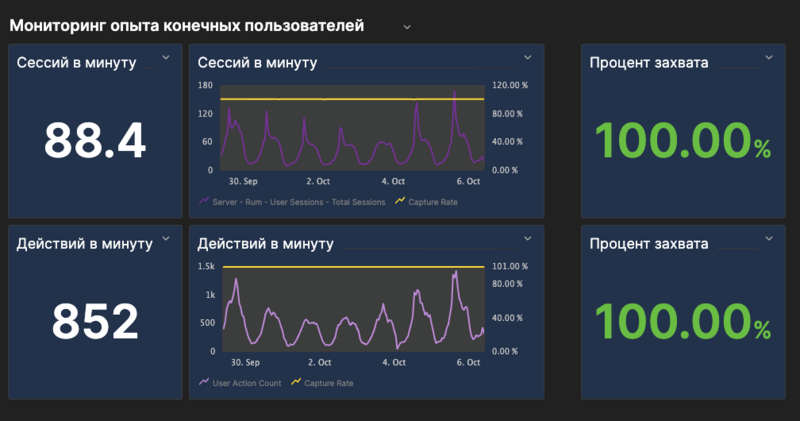Image resolution: width=800 pixels, height=421 pixels.
Task: Click the Действий в минуту chart title
Action: (266, 243)
